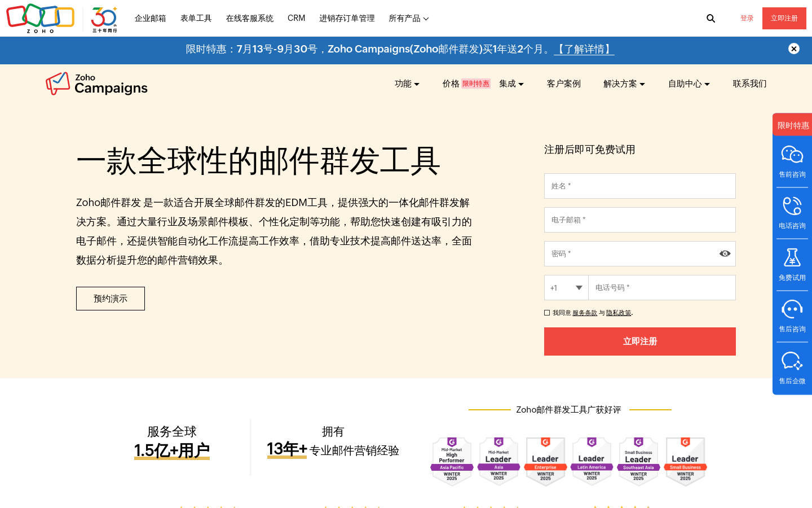Open CRM in the top navigation
Image resolution: width=812 pixels, height=508 pixels.
297,19
